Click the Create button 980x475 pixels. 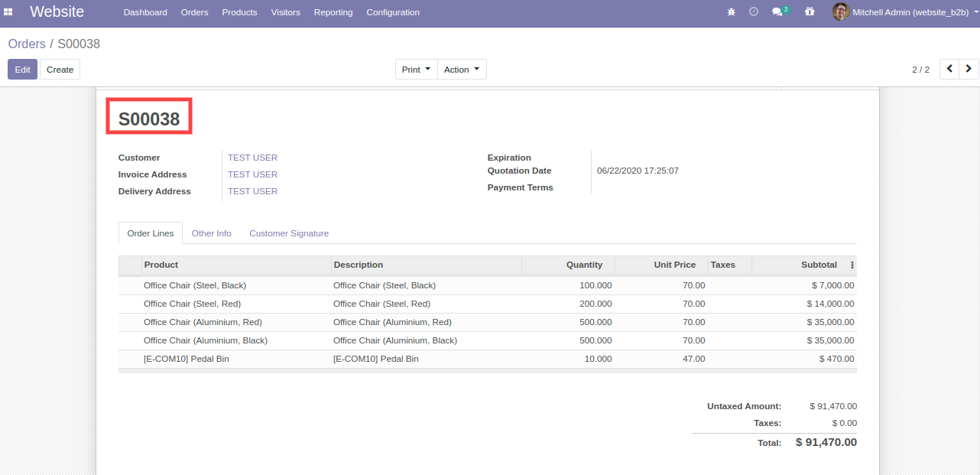click(60, 70)
